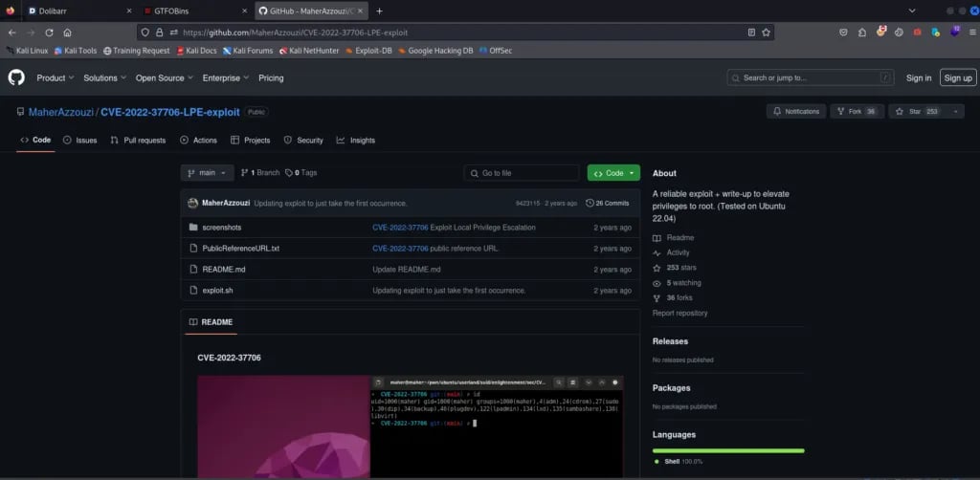Toggle reader view in address bar
The image size is (980, 480).
coord(752,33)
